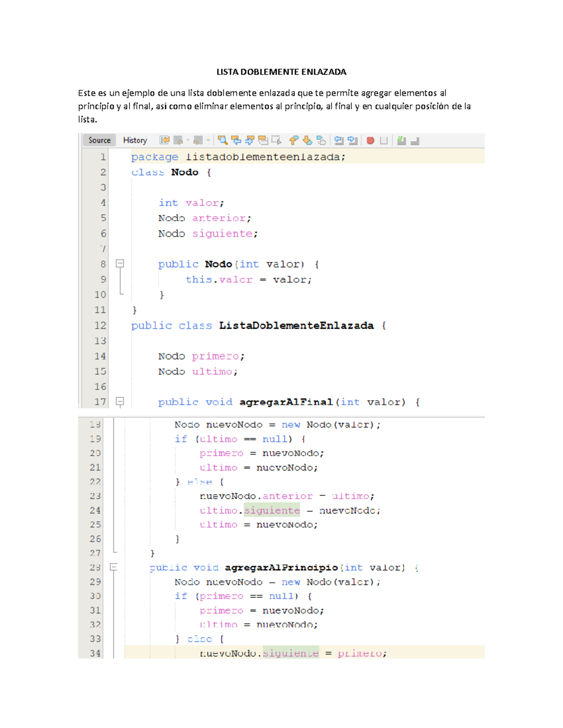The height and width of the screenshot is (728, 563).
Task: Go to Find Previous Occurrence
Action: [x=236, y=140]
